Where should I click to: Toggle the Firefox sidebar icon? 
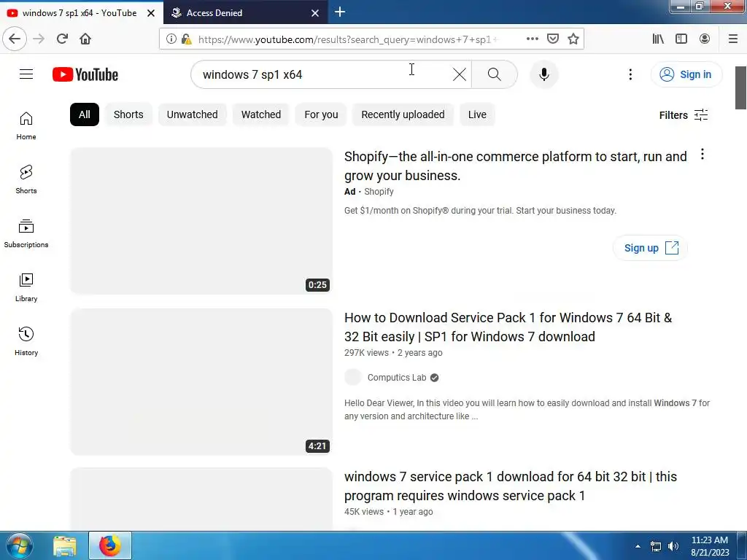(x=681, y=39)
